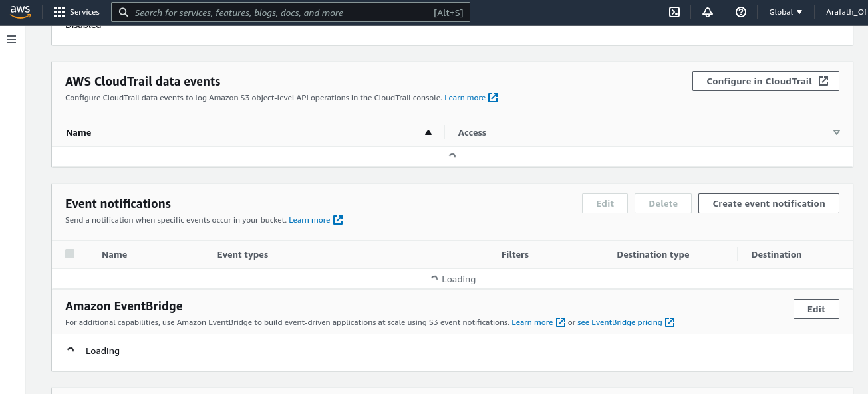Open the Global region dropdown
Viewport: 868px width, 394px height.
[x=785, y=11]
